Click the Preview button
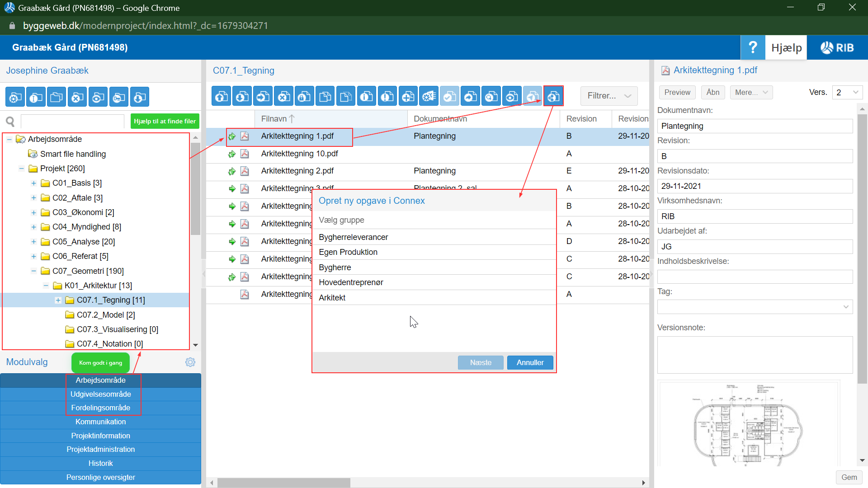Viewport: 868px width, 488px height. click(x=677, y=92)
